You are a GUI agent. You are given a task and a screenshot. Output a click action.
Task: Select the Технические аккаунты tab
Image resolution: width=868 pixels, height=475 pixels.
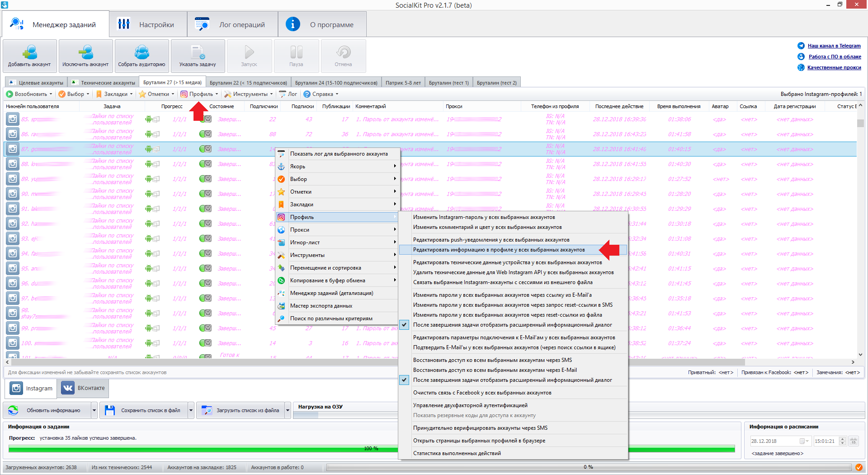(x=104, y=83)
